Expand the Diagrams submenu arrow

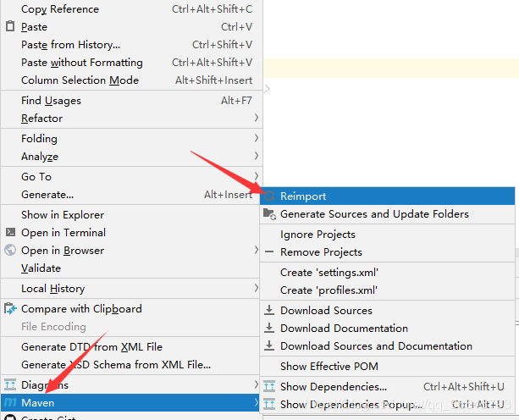[x=257, y=384]
